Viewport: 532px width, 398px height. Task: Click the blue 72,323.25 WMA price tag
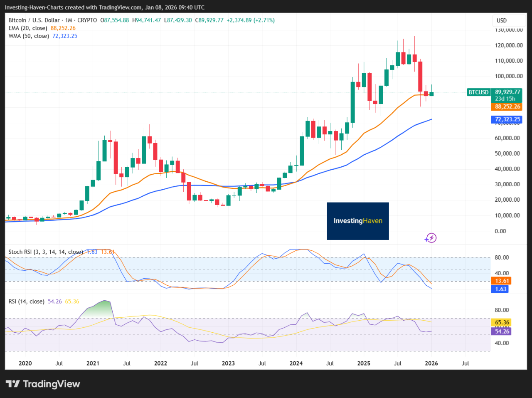coord(507,119)
